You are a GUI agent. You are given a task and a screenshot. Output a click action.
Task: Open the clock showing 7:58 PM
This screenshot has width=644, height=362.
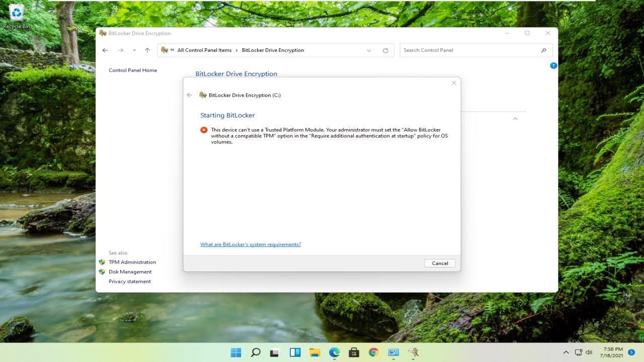pos(611,352)
